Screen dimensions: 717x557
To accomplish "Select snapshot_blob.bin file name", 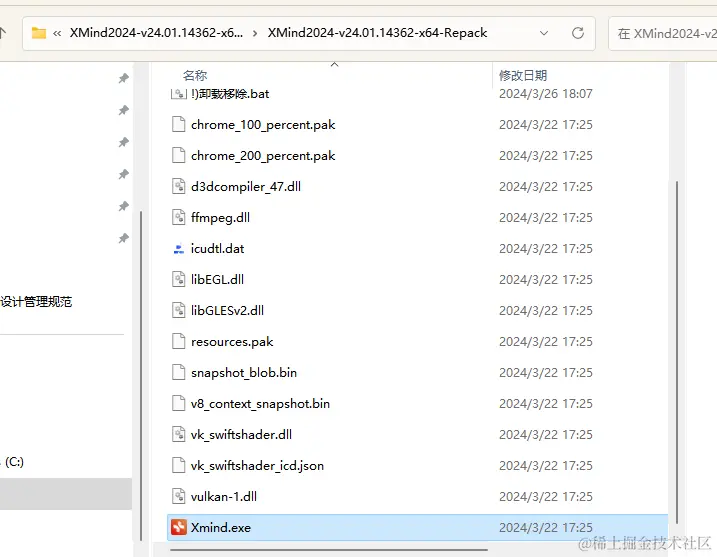I will [x=244, y=373].
